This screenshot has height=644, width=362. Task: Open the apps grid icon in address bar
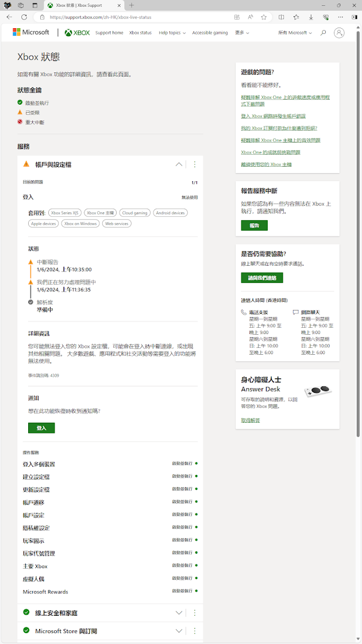click(237, 17)
